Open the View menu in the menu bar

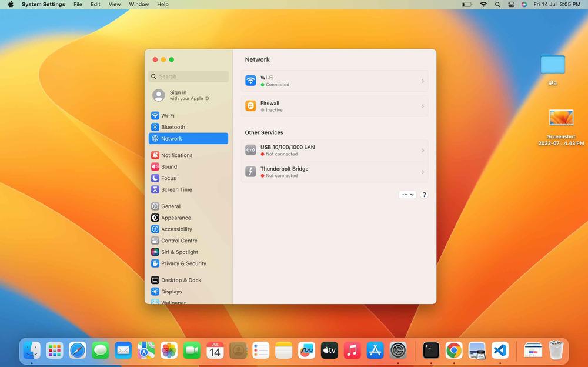pos(115,4)
